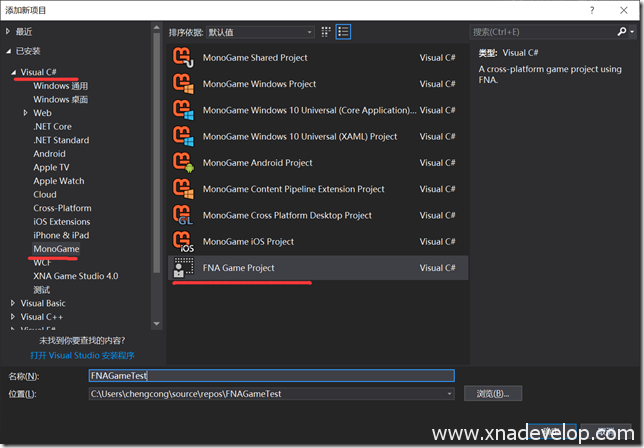The width and height of the screenshot is (644, 448).
Task: Collapse the Visual C# tree node
Action: coord(13,72)
